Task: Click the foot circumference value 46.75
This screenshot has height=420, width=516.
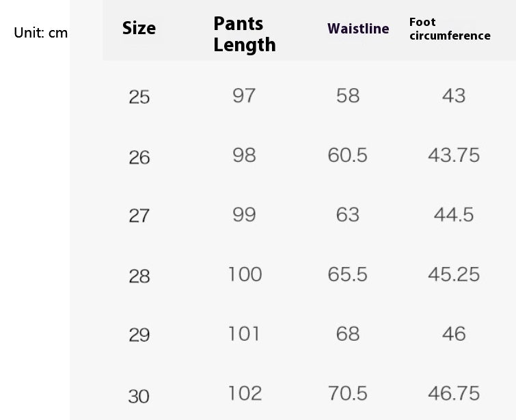Action: click(453, 393)
